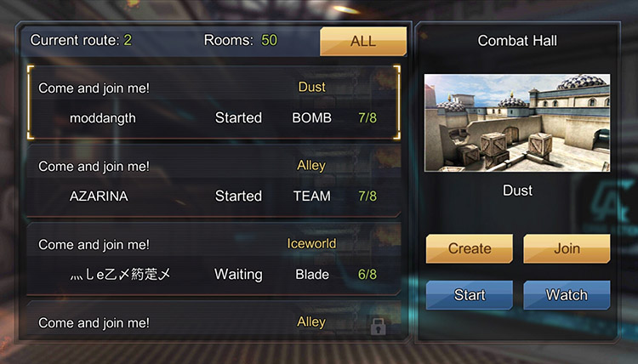Click the BOMB mode label

(x=311, y=118)
